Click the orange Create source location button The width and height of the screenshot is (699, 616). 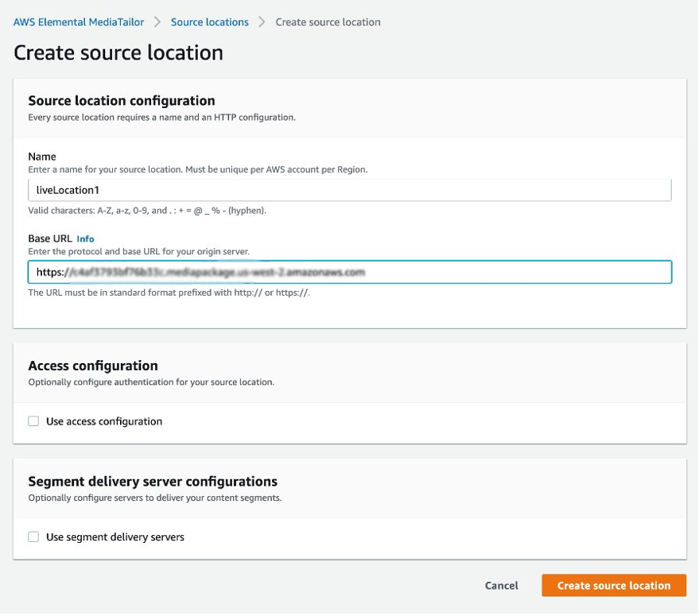(x=613, y=585)
